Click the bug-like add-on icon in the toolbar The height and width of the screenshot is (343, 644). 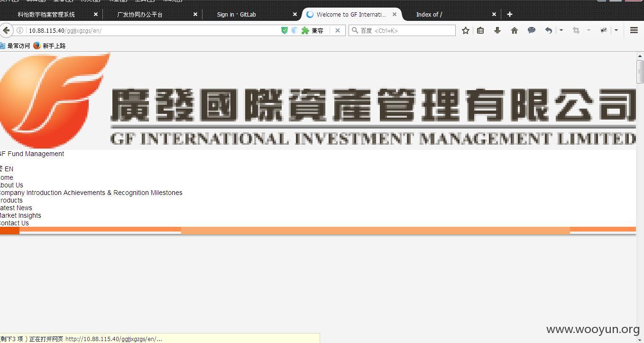point(604,30)
